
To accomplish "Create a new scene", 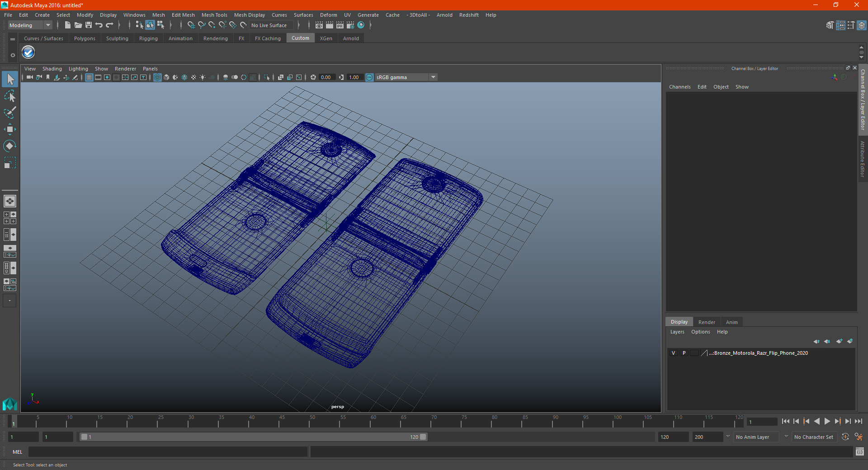I will coord(68,25).
